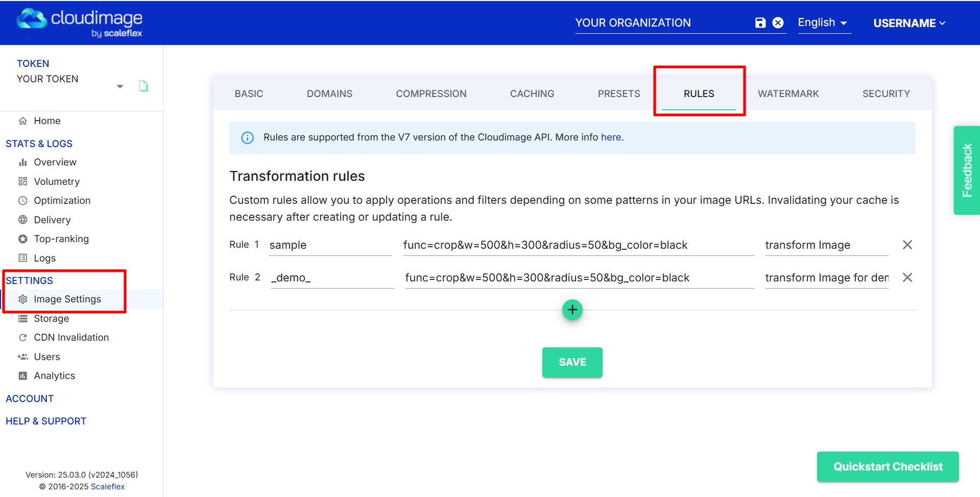Expand the USERNAME account menu
Screen dimensions: 980x497
909,23
